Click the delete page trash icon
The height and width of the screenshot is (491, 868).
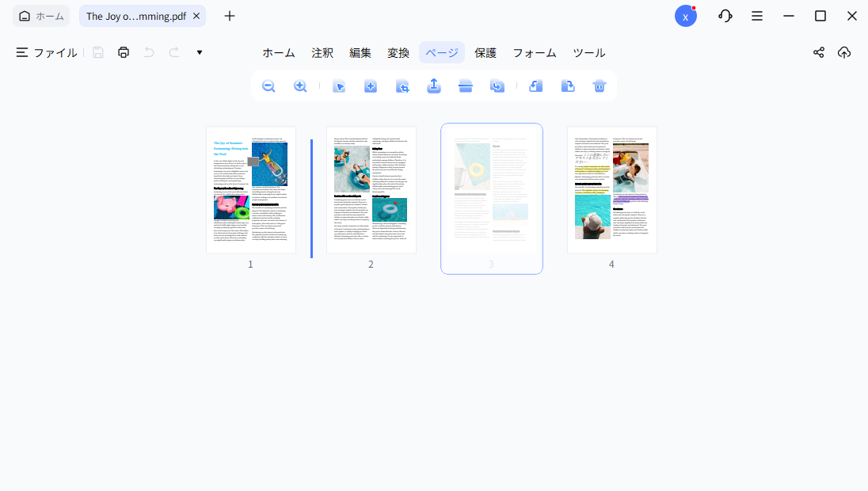[x=599, y=86]
